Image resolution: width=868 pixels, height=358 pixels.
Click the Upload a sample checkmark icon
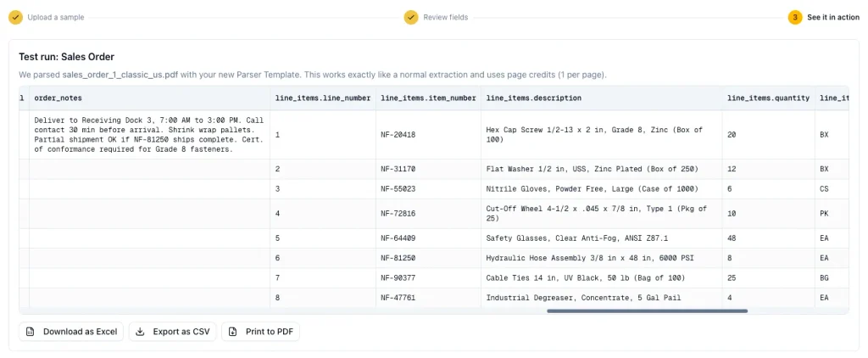point(15,17)
